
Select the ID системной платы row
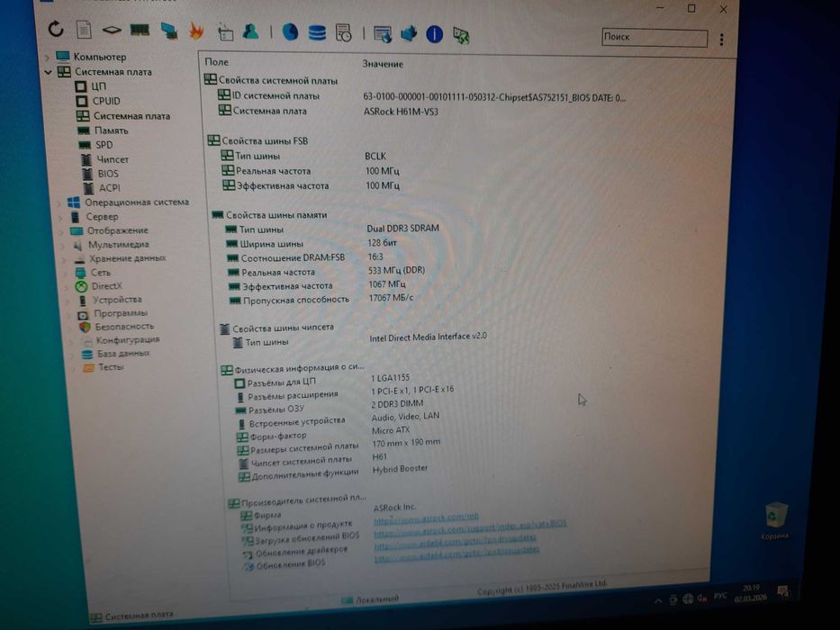tap(421, 96)
